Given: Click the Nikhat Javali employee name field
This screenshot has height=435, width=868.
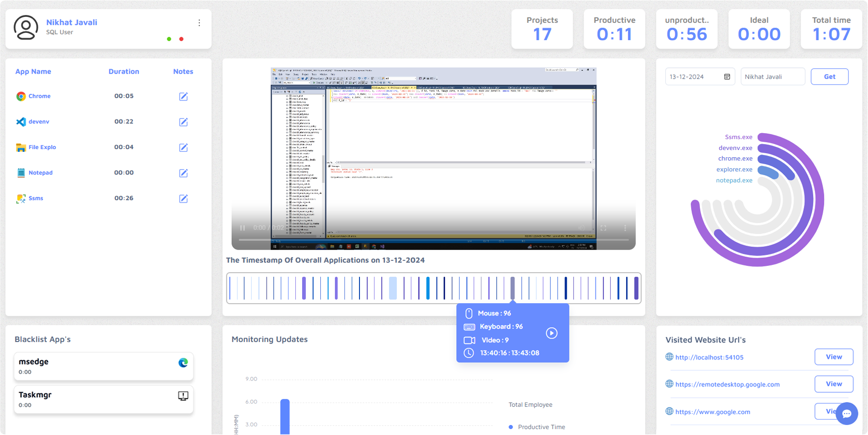Looking at the screenshot, I should (772, 77).
